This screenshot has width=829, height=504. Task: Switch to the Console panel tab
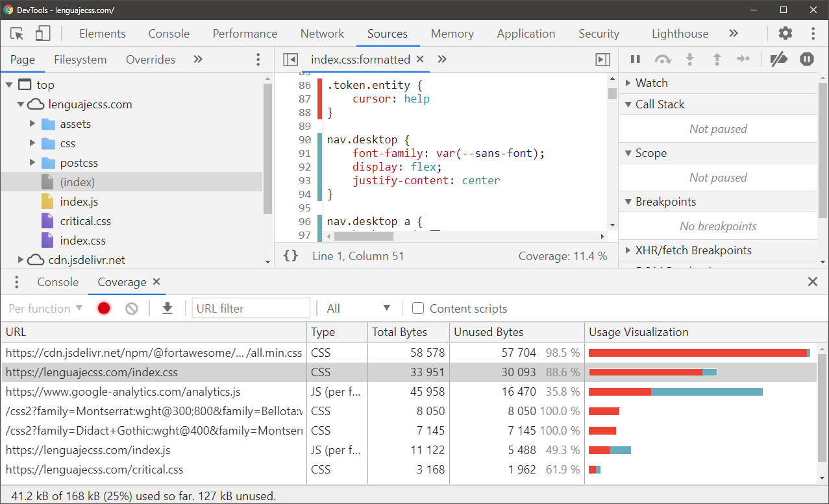[x=169, y=34]
